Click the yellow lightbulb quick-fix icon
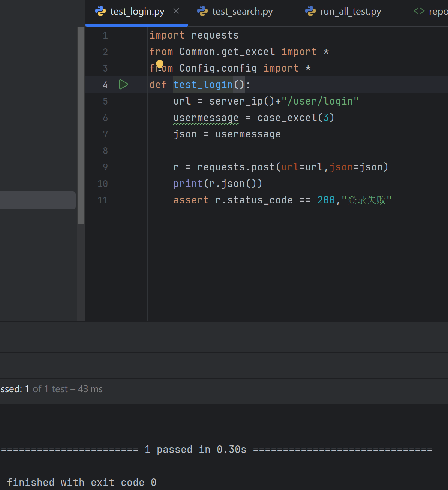The height and width of the screenshot is (490, 448). pyautogui.click(x=160, y=64)
